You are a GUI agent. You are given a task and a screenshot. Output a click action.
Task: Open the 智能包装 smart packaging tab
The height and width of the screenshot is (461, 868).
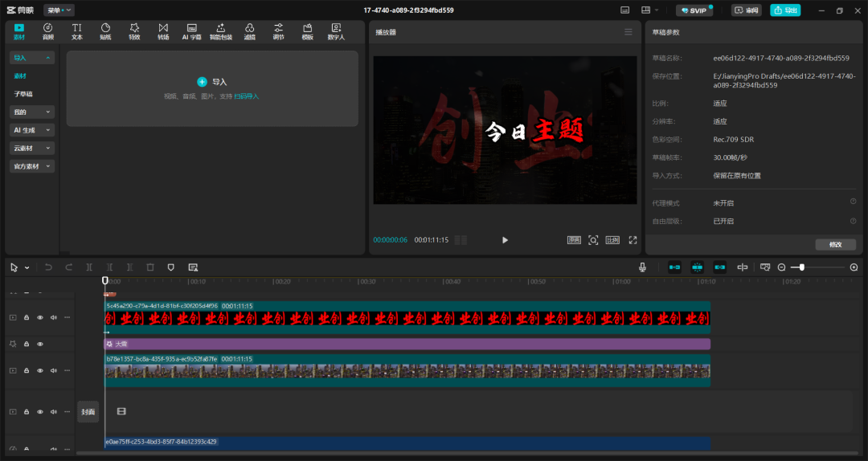click(x=220, y=31)
